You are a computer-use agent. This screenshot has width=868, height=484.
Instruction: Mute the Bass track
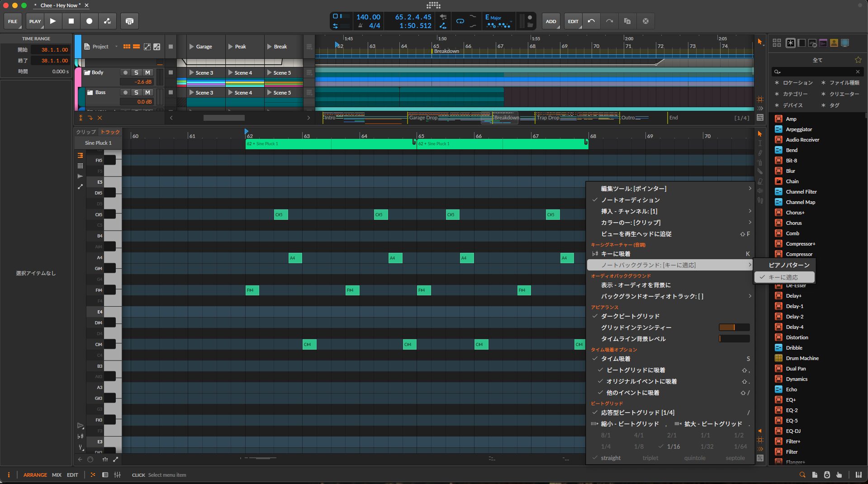coord(147,92)
